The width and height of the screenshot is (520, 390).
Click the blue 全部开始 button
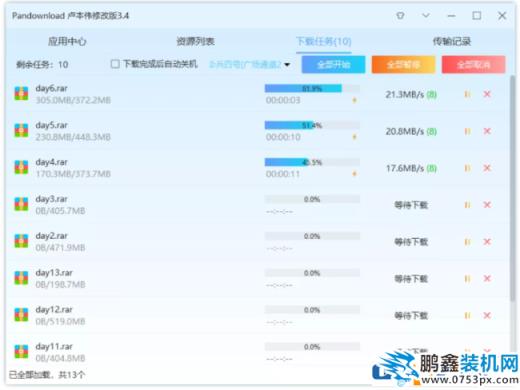click(333, 64)
